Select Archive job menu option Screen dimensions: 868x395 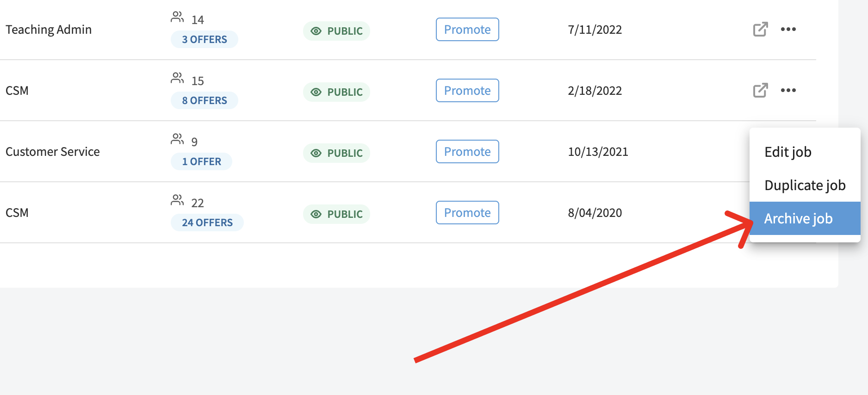pos(805,218)
